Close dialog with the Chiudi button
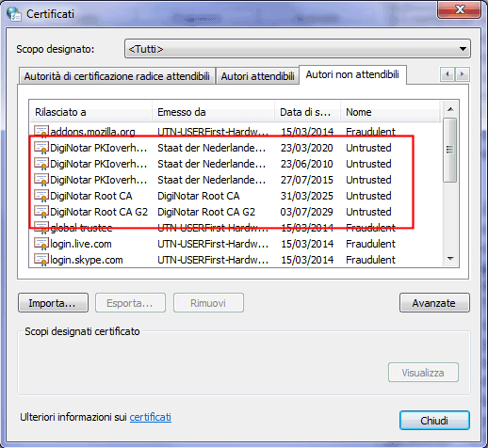The height and width of the screenshot is (448, 488). click(434, 420)
